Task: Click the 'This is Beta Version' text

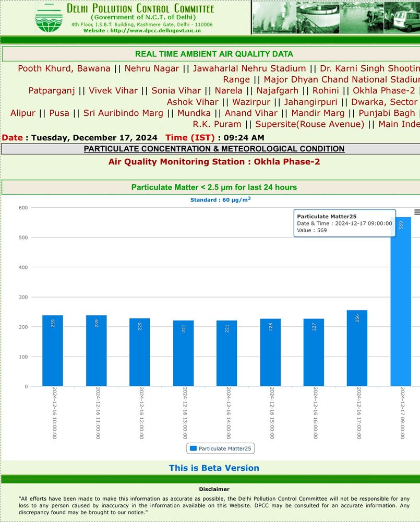Action: pos(214,468)
